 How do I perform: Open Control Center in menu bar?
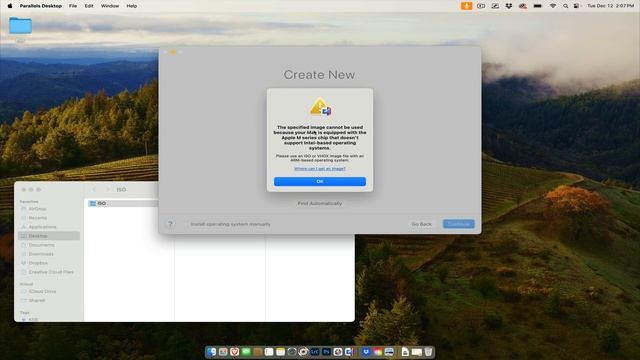(x=576, y=6)
